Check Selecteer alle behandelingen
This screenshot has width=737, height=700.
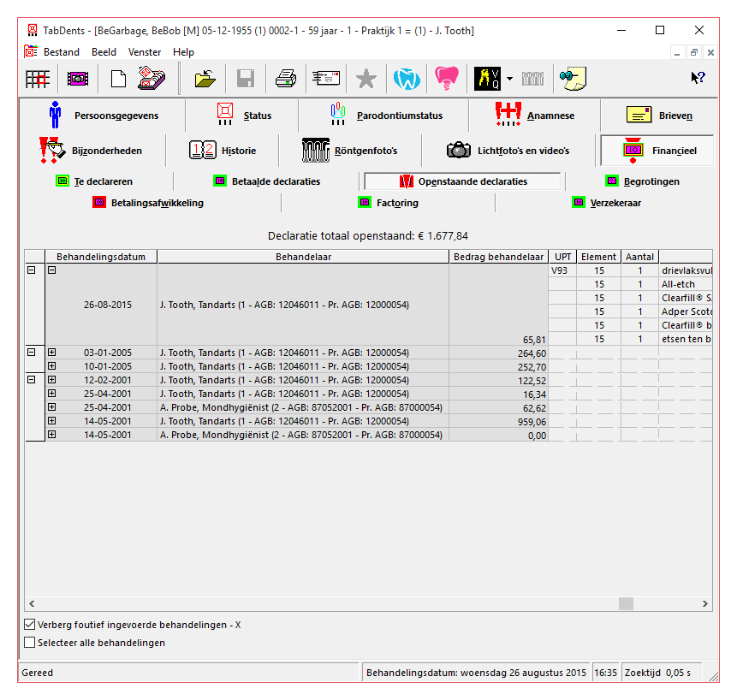pos(30,642)
